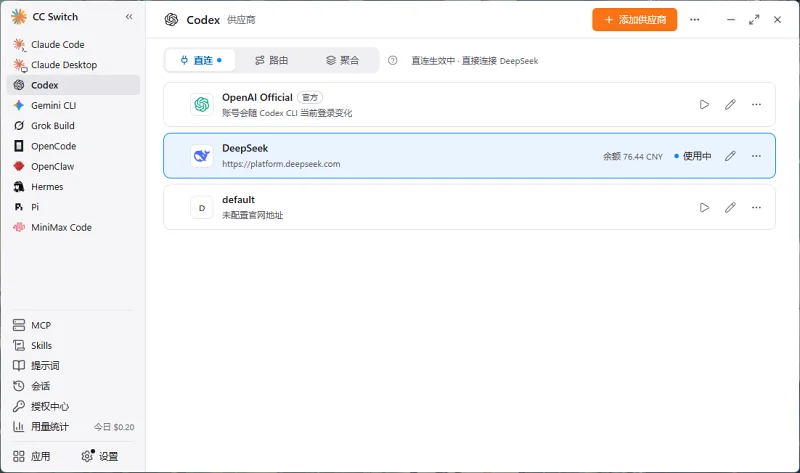Open 会话 sessions history
This screenshot has width=800, height=473.
73,386
